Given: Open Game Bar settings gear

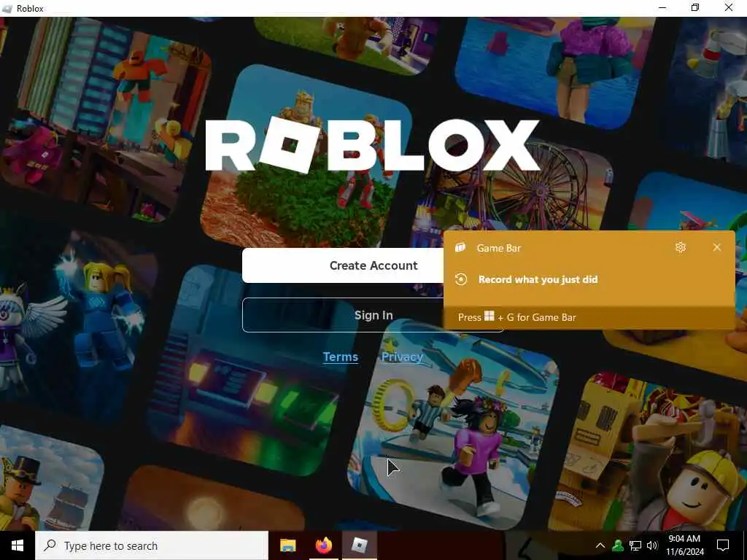Looking at the screenshot, I should tap(681, 247).
